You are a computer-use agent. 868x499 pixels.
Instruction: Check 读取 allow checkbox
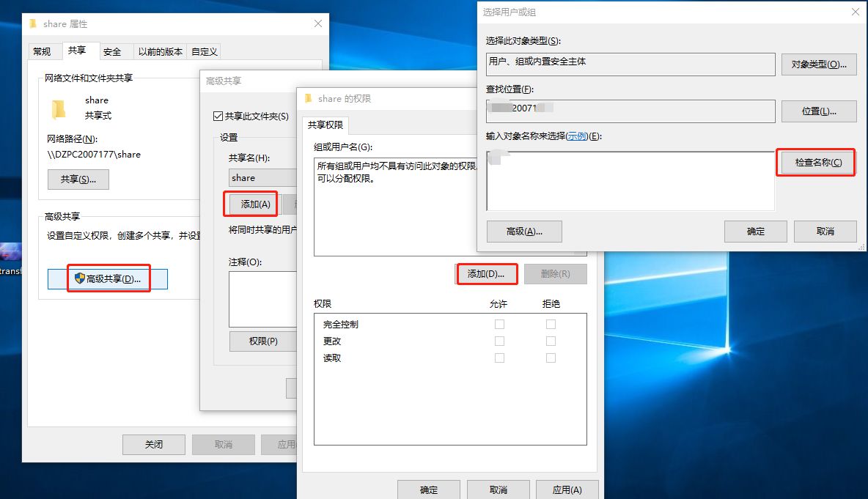[499, 358]
